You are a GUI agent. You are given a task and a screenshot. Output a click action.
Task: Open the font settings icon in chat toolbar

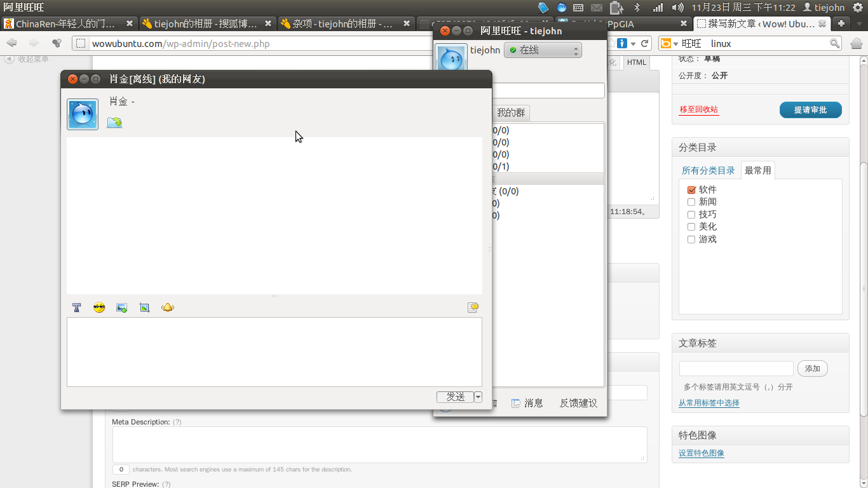[x=77, y=308]
